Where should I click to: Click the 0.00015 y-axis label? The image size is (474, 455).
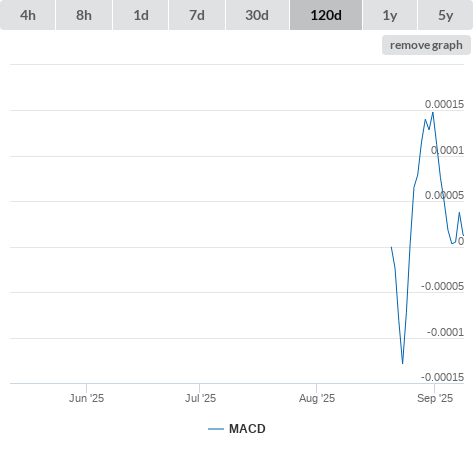(x=444, y=104)
